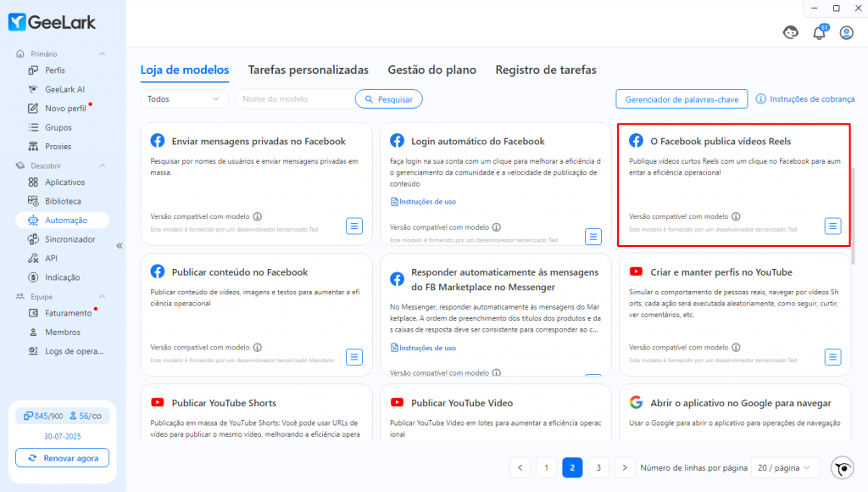Open the 20 / página rows dropdown
Screen dimensions: 868x492
pyautogui.click(x=786, y=467)
